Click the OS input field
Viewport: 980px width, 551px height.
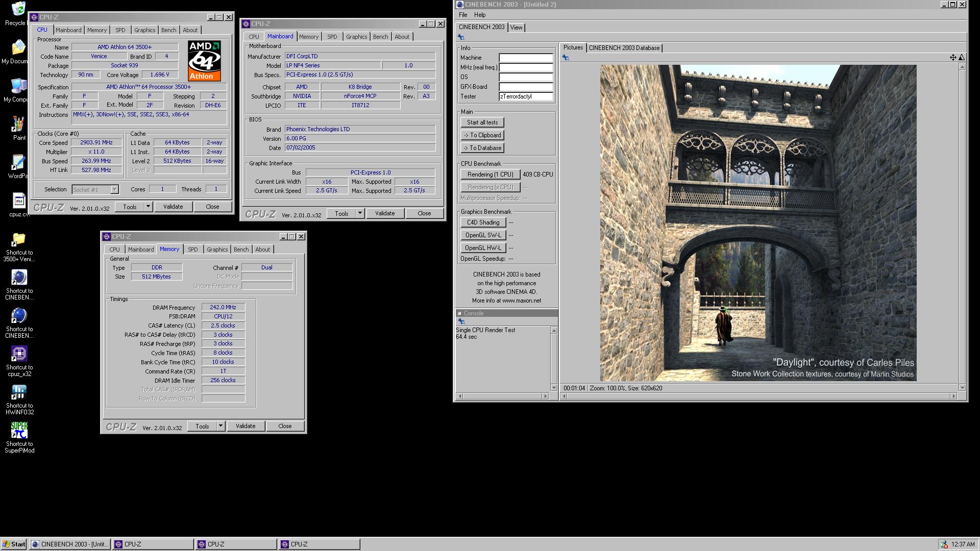pyautogui.click(x=526, y=77)
